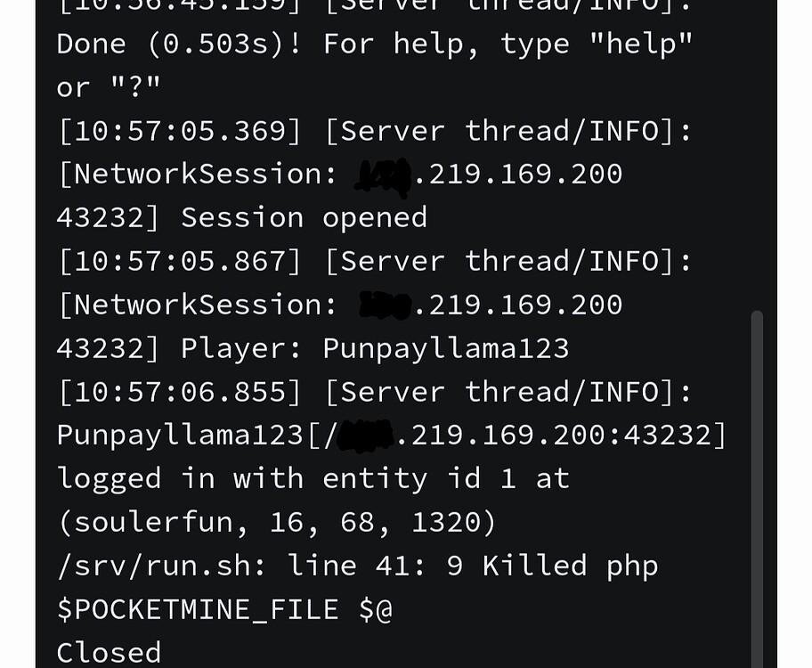The height and width of the screenshot is (668, 812).
Task: Click the vertical scrollbar thumb
Action: pyautogui.click(x=757, y=488)
